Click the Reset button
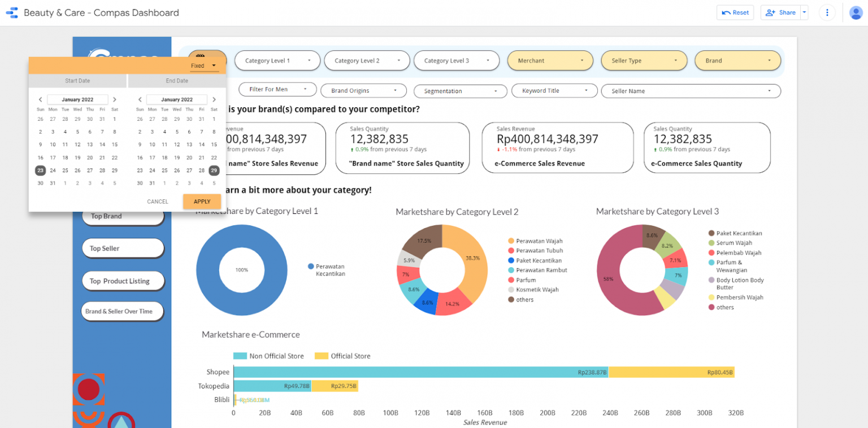 point(735,12)
